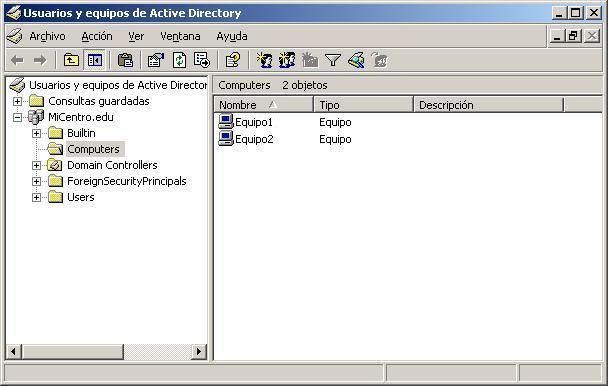Click the Builtin folder icon
Screen dimensions: 608x386
[55, 133]
